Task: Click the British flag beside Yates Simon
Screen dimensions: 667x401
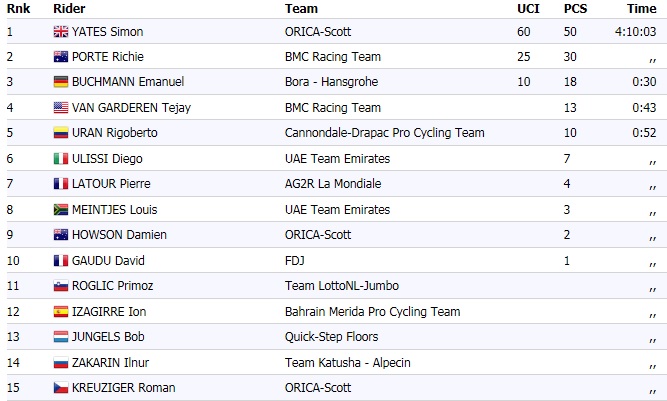Action: [59, 32]
